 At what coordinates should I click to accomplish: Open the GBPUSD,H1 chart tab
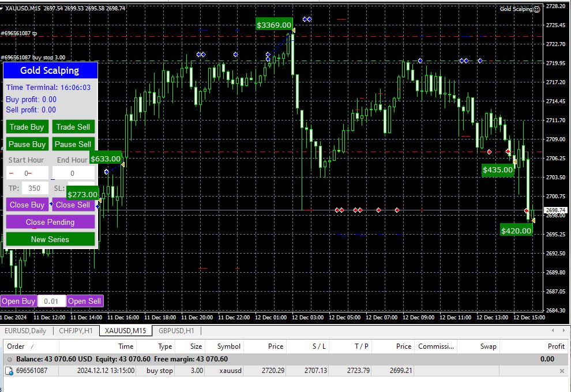point(176,331)
